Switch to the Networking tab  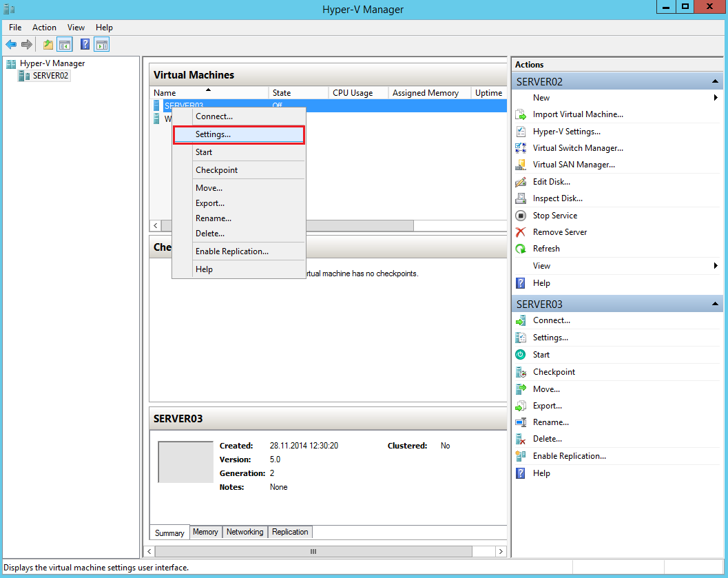(245, 532)
